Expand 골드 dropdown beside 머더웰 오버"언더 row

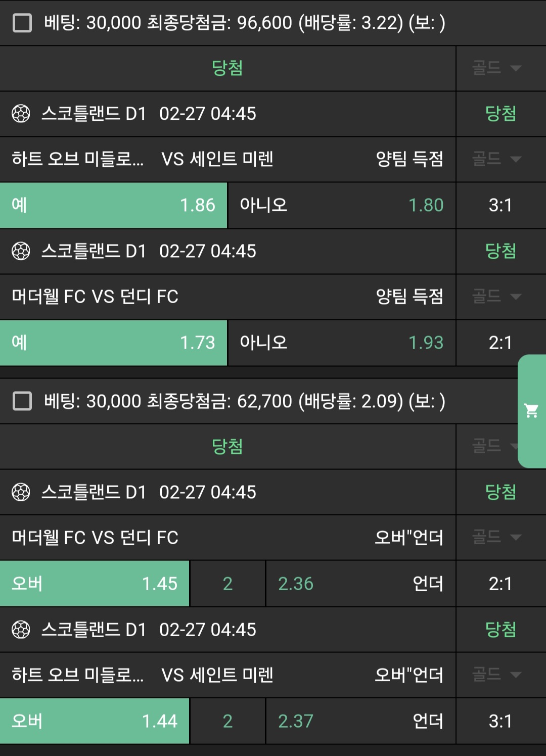[496, 537]
